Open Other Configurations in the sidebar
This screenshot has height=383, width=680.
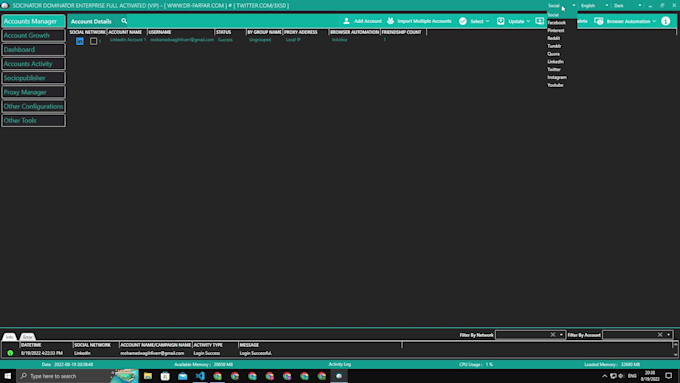pos(33,106)
